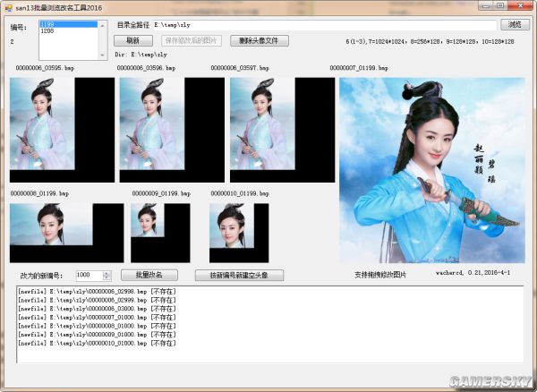Click the 支持拖拽修改图片 hint text
Image resolution: width=537 pixels, height=392 pixels.
(x=380, y=275)
